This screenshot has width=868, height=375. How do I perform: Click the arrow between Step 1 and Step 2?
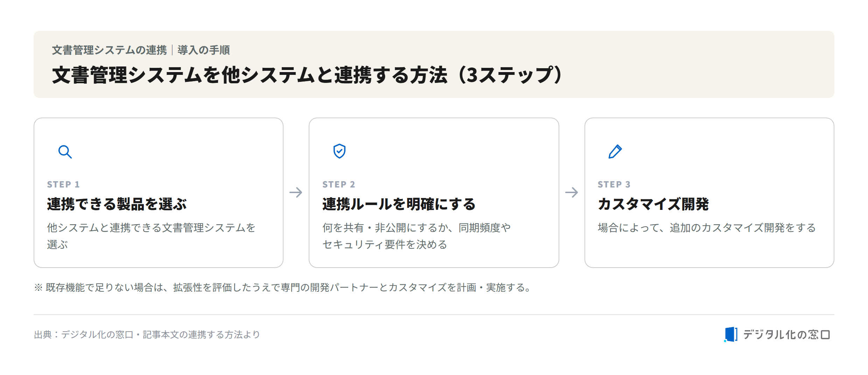coord(296,192)
